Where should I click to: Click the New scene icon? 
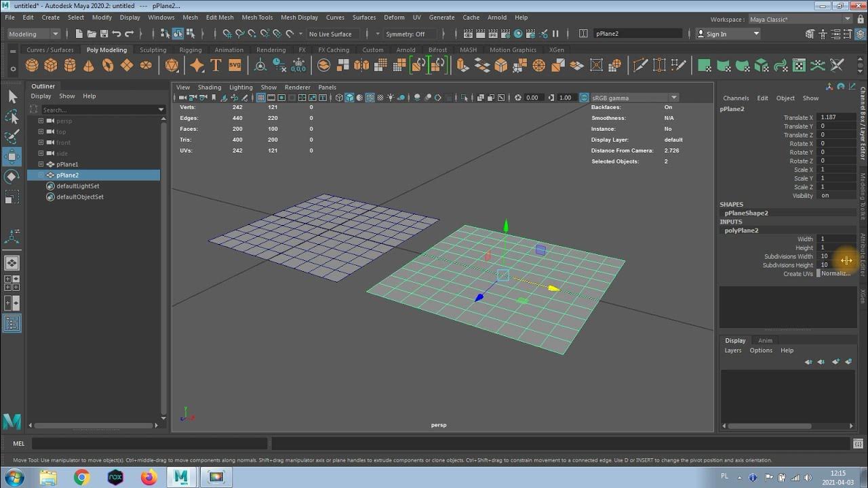point(79,33)
